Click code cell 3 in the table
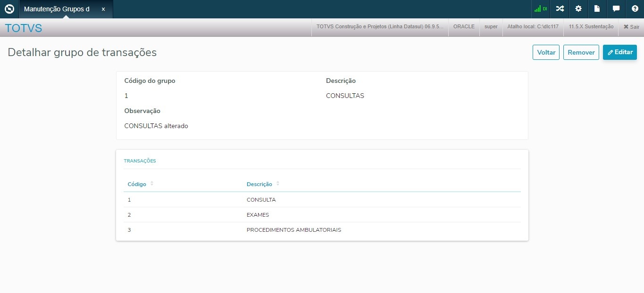644x293 pixels. [x=129, y=230]
